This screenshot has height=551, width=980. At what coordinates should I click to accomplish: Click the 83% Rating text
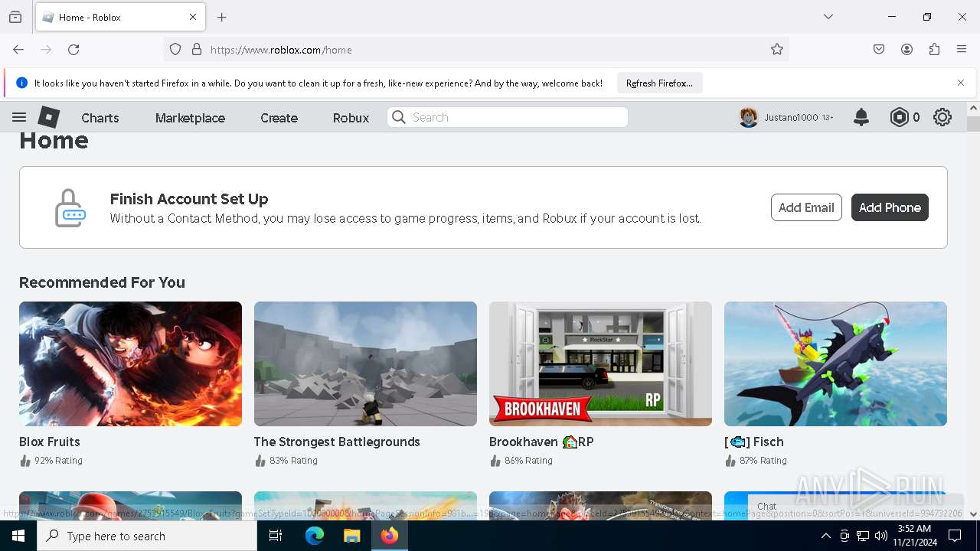tap(293, 461)
